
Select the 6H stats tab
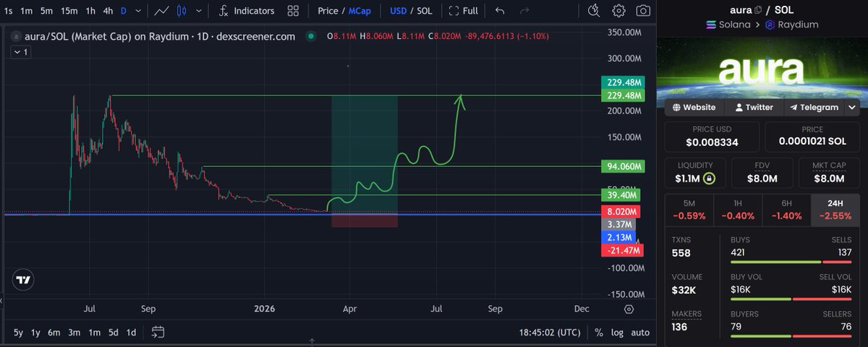pyautogui.click(x=786, y=210)
